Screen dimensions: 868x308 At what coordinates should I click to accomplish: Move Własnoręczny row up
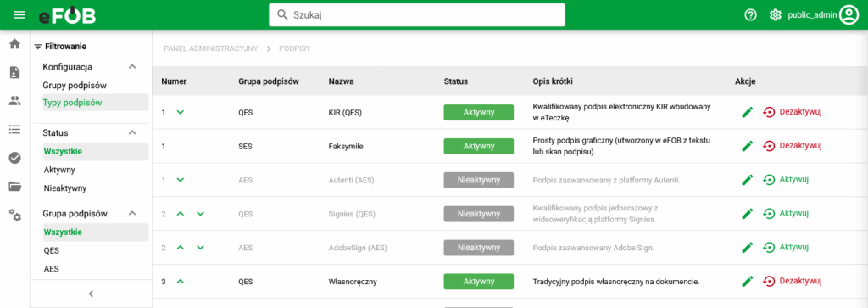[180, 282]
